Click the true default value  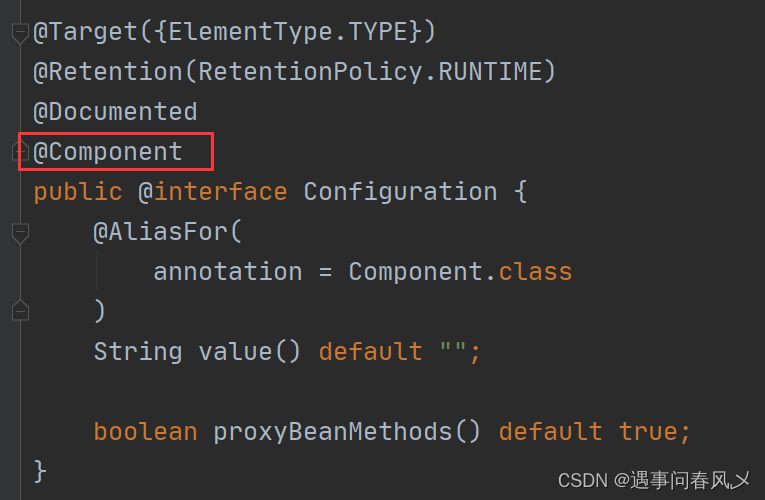coord(648,432)
